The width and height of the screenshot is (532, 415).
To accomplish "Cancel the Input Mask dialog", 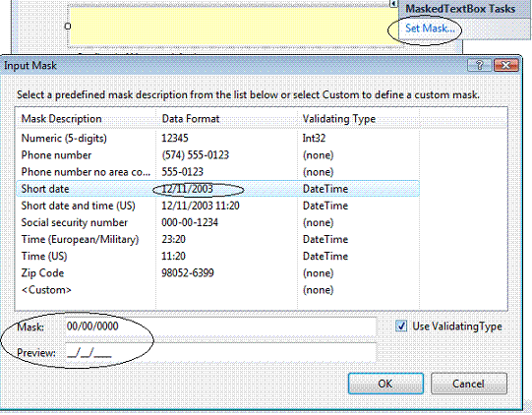I will coord(469,384).
